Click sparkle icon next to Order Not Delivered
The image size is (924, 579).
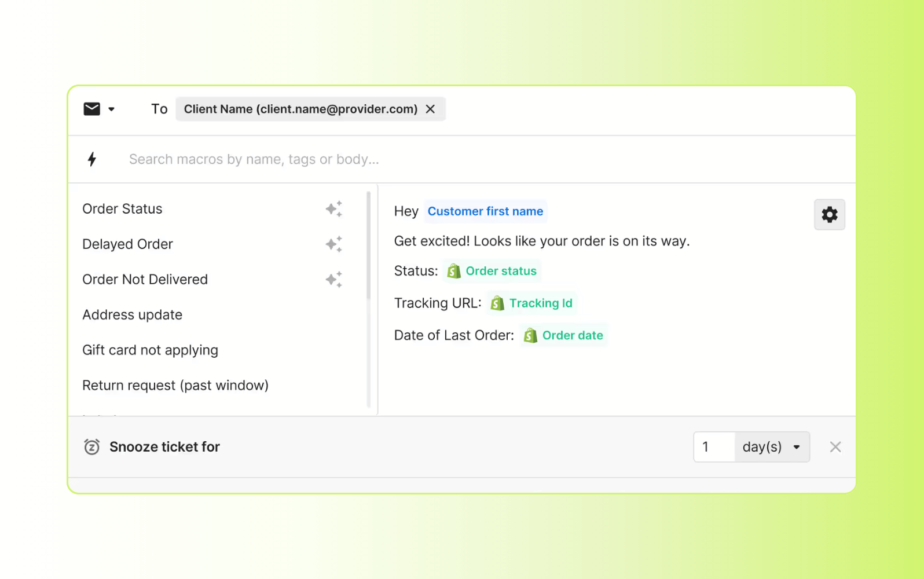(333, 280)
